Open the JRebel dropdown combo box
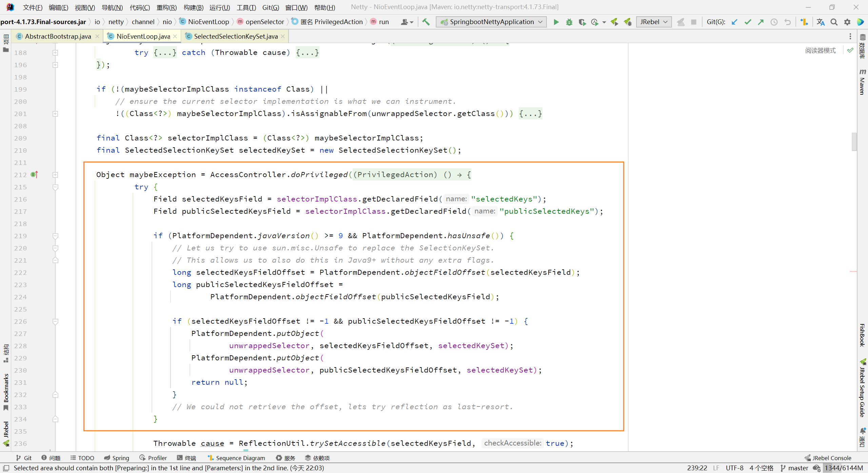The width and height of the screenshot is (868, 473). [654, 22]
